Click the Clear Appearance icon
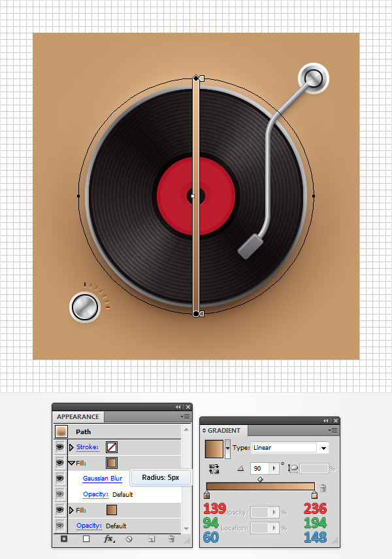The height and width of the screenshot is (559, 392). click(129, 539)
